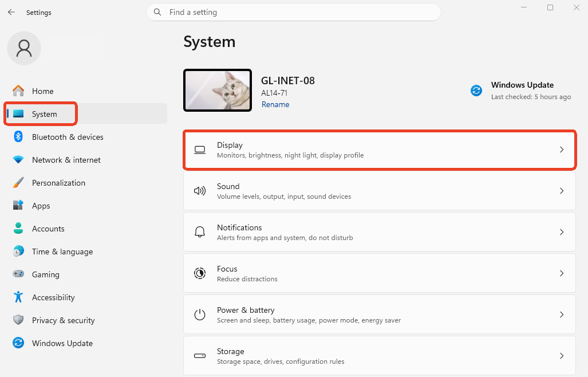Click the gamepad icon for Gaming
This screenshot has height=377, width=588.
[18, 274]
